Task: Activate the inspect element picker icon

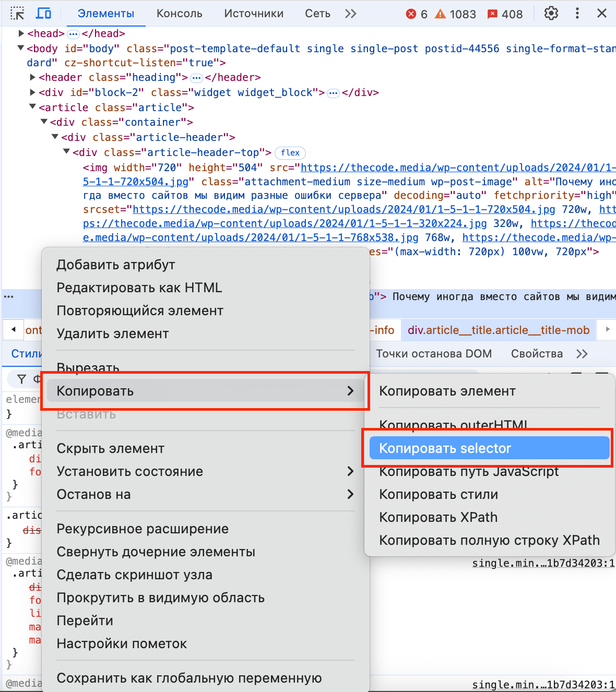Action: pyautogui.click(x=17, y=14)
